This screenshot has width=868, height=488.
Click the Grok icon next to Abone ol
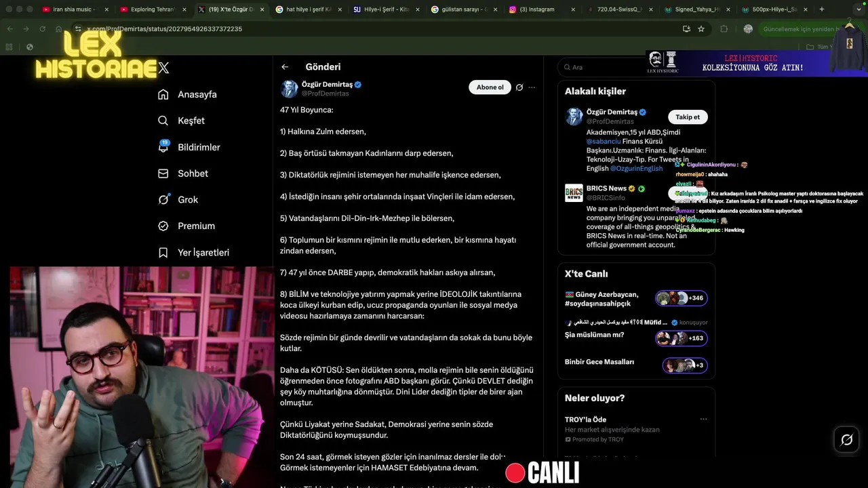coord(519,87)
